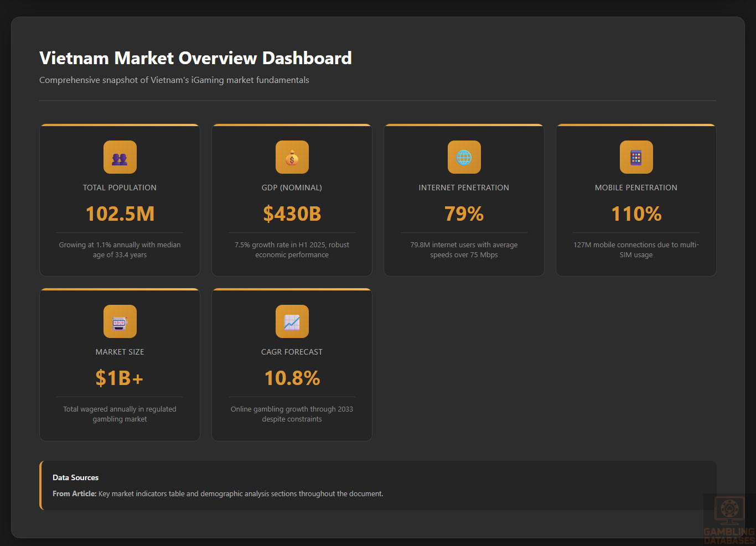Click the dashboard subtitle about iGaming fundamentals
This screenshot has width=756, height=546.
pyautogui.click(x=174, y=80)
